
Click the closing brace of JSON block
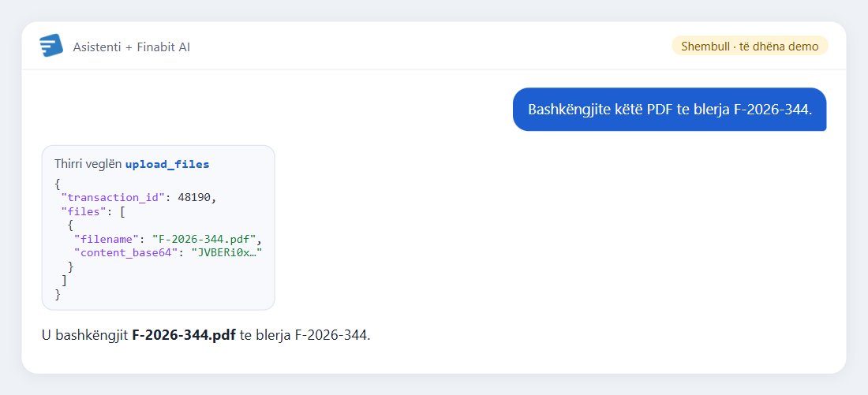(x=57, y=294)
